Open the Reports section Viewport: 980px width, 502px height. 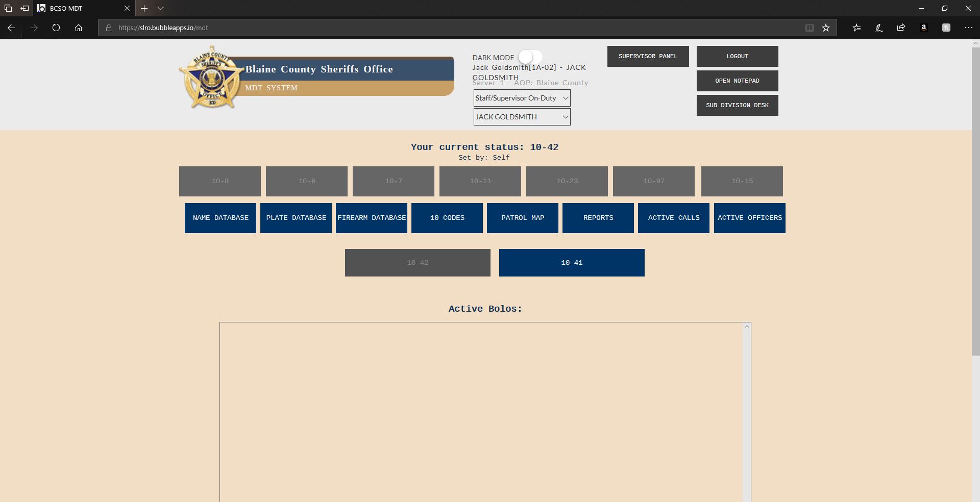[598, 218]
